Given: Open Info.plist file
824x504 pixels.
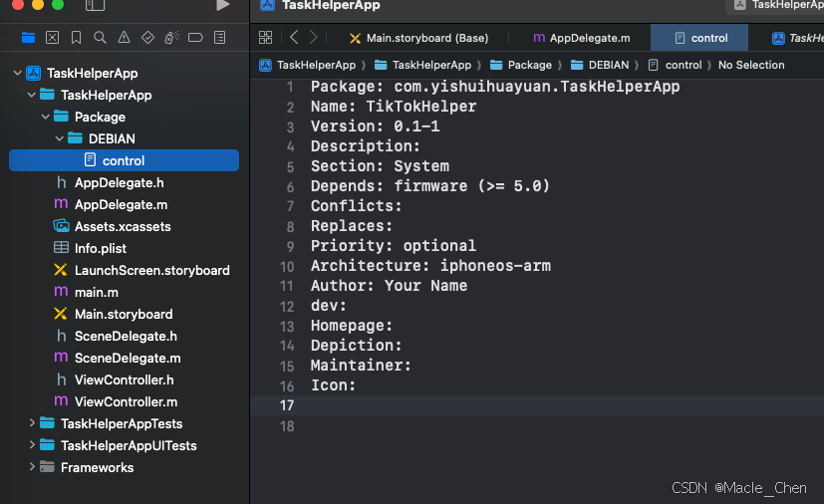Looking at the screenshot, I should click(101, 248).
